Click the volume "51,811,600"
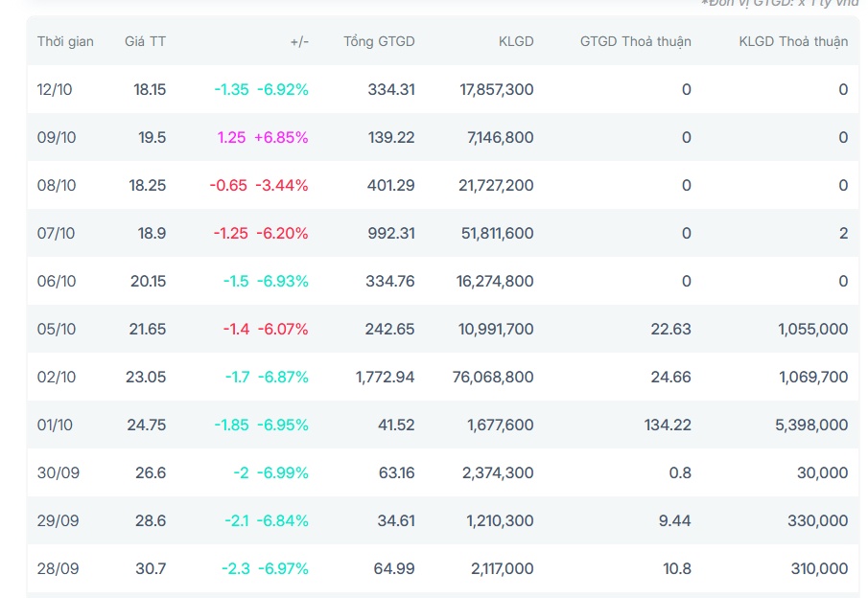 pyautogui.click(x=498, y=234)
